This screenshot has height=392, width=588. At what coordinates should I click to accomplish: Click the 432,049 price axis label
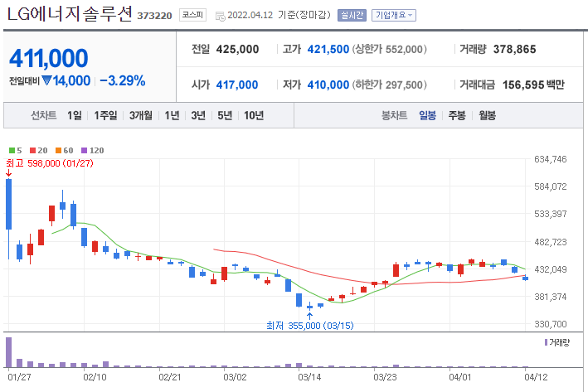coord(550,269)
